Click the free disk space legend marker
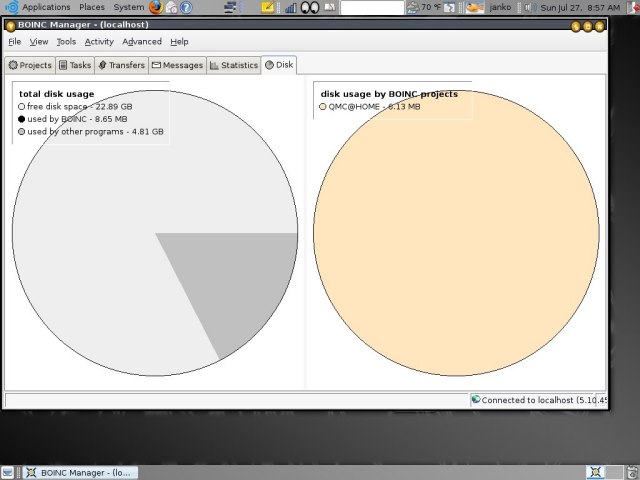Screen dimensions: 640x480 22,107
